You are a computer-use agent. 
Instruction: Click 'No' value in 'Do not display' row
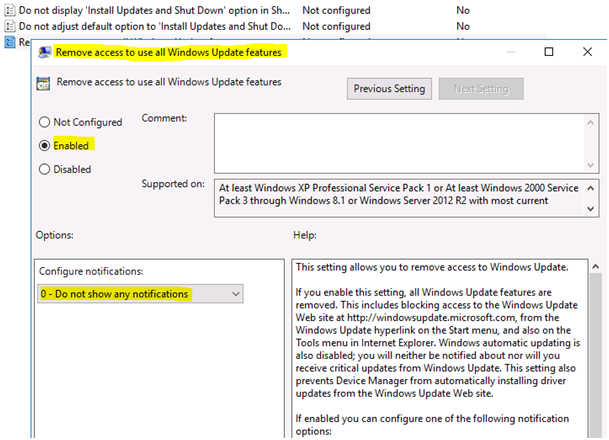[463, 10]
